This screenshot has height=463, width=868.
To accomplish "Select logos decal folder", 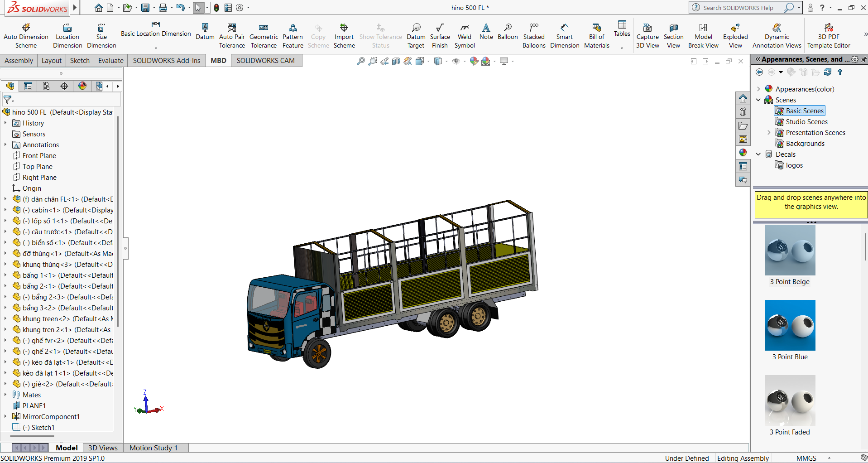I will [x=789, y=165].
